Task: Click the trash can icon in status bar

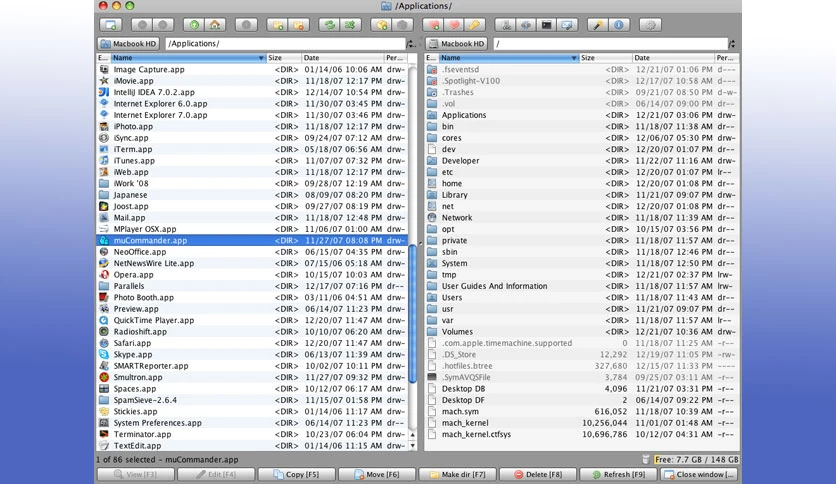Action: click(x=646, y=459)
